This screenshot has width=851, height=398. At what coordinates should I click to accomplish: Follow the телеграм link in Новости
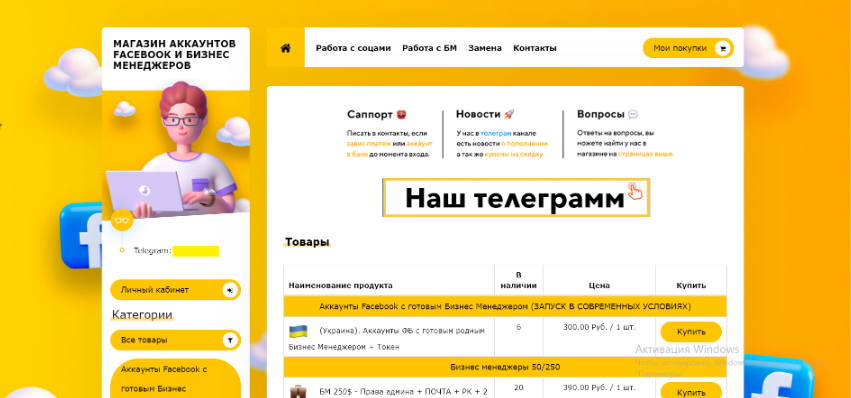tap(496, 133)
